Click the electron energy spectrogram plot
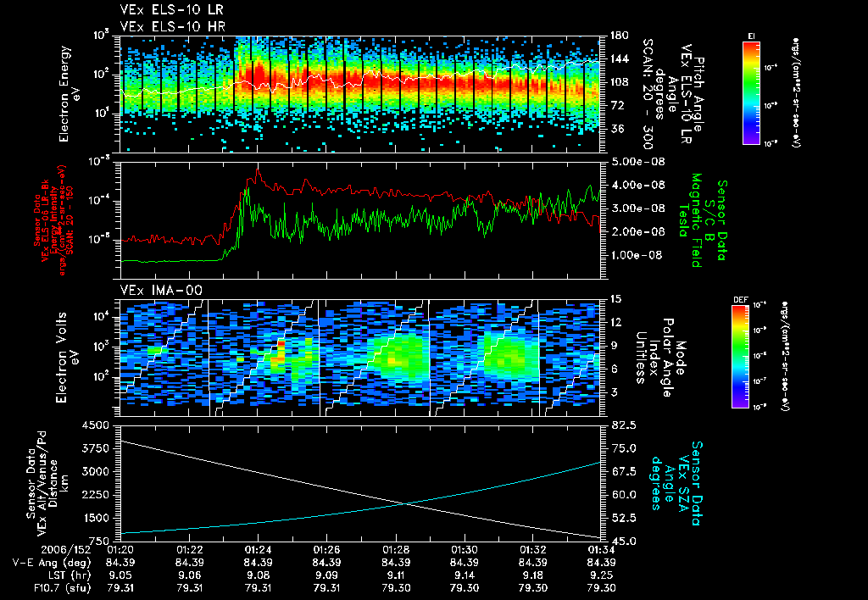The height and width of the screenshot is (600, 868). pyautogui.click(x=359, y=94)
